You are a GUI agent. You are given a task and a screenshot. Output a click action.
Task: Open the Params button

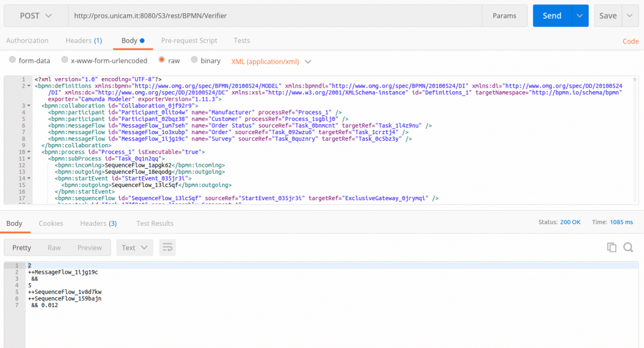tap(504, 16)
